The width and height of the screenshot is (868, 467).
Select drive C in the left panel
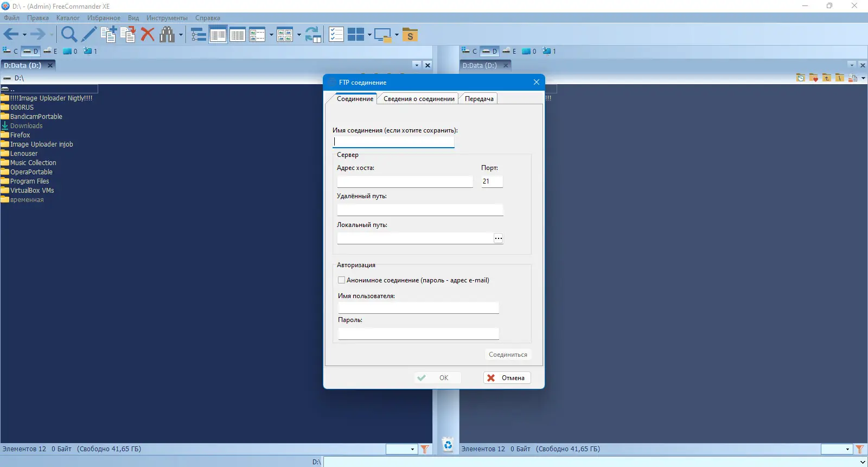[11, 51]
